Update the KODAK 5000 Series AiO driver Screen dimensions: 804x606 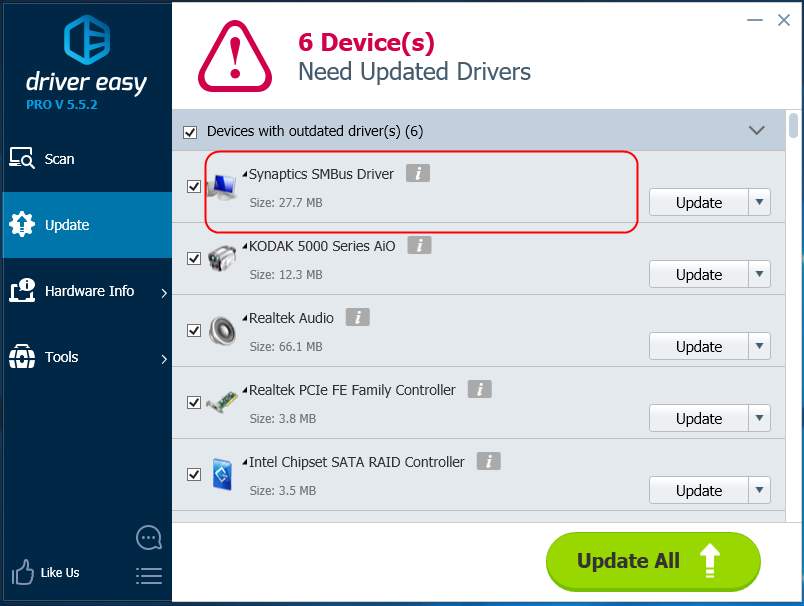point(699,274)
